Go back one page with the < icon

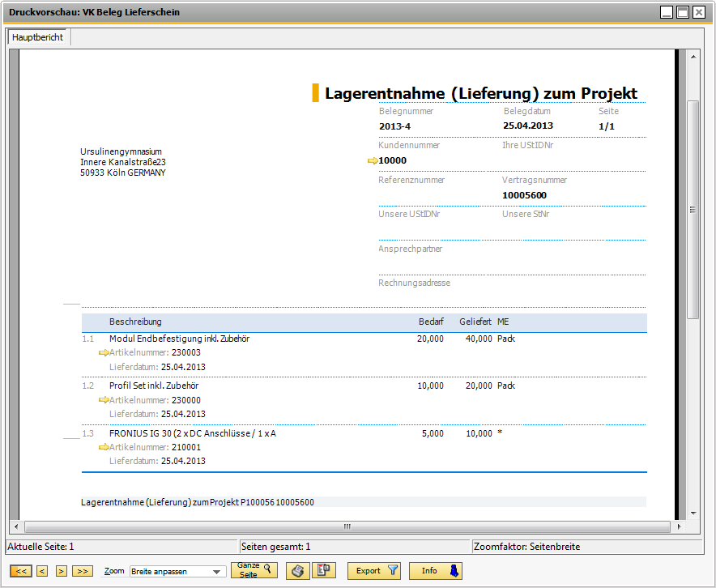41,571
